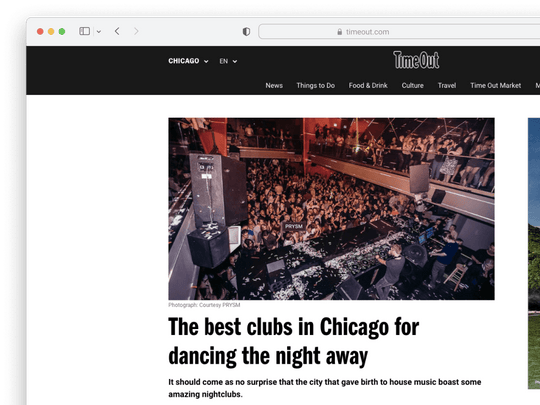The height and width of the screenshot is (405, 540).
Task: Open the EN language dropdown
Action: point(228,61)
